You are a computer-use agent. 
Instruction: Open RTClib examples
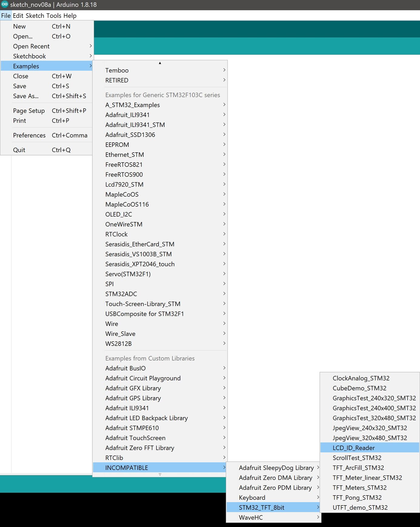coord(160,458)
